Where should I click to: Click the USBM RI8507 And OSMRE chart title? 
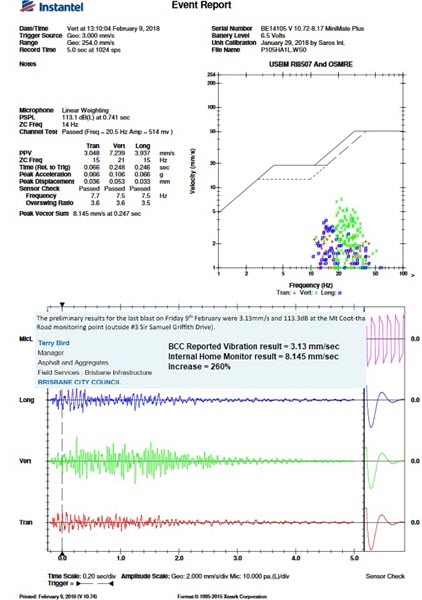coord(311,64)
